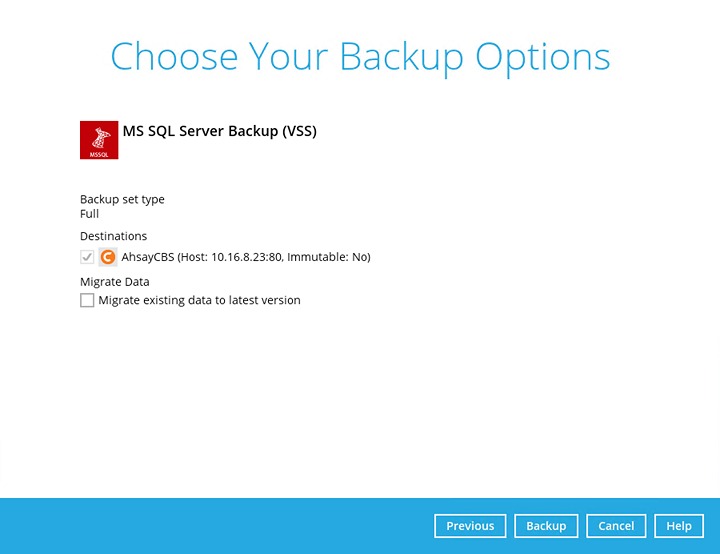Screen dimensions: 720x554
Task: Click the orange AhsayCBS destination icon
Action: coord(108,257)
